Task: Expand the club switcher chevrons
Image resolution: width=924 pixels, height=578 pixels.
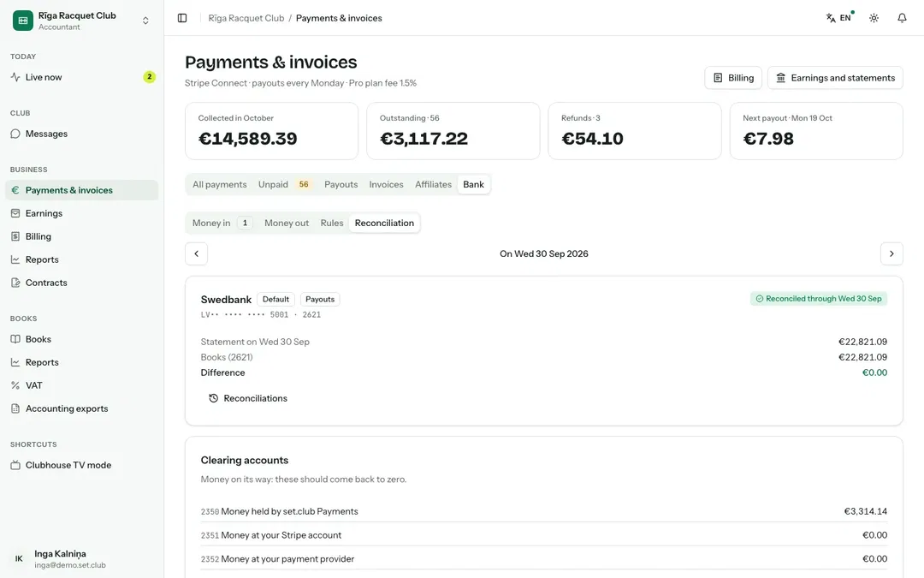Action: pyautogui.click(x=145, y=21)
